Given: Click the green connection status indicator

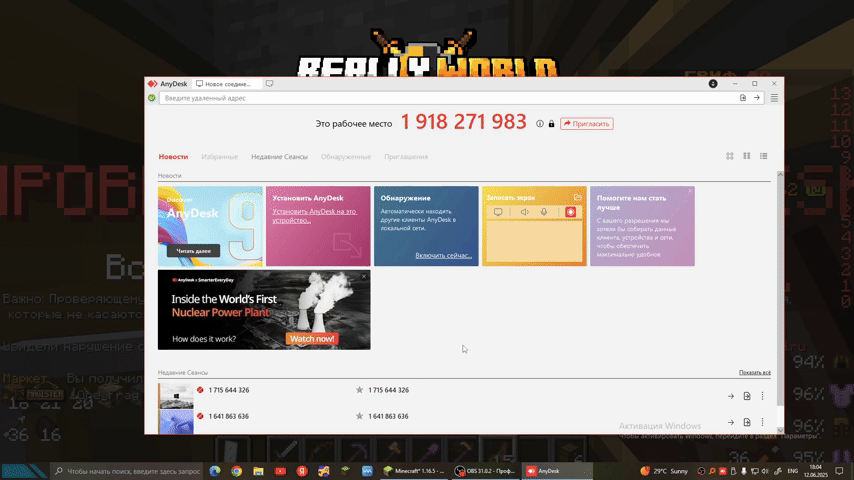Looking at the screenshot, I should 152,98.
